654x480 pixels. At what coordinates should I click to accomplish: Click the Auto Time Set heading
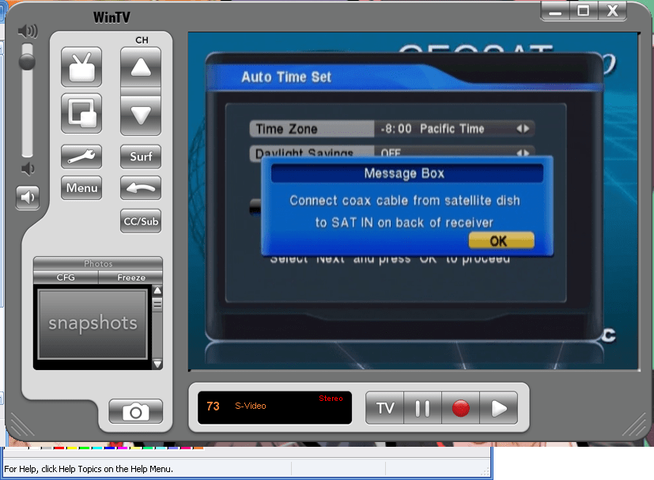[x=286, y=77]
